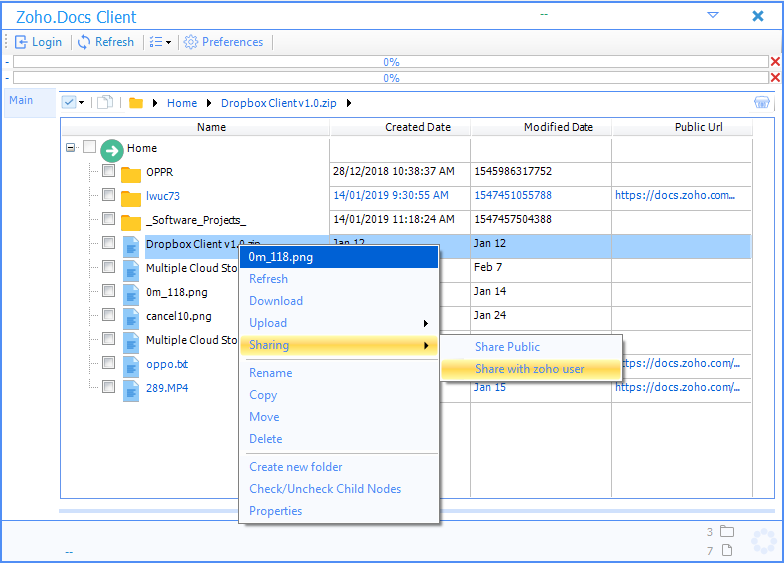Click the copy pages icon in breadcrumb bar

(104, 102)
